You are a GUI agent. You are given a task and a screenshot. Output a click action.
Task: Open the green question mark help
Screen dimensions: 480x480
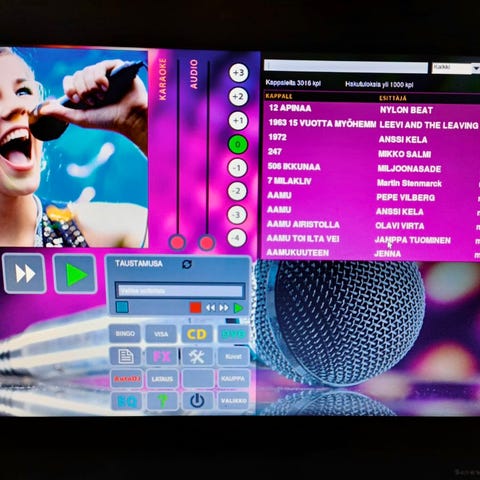coord(162,401)
